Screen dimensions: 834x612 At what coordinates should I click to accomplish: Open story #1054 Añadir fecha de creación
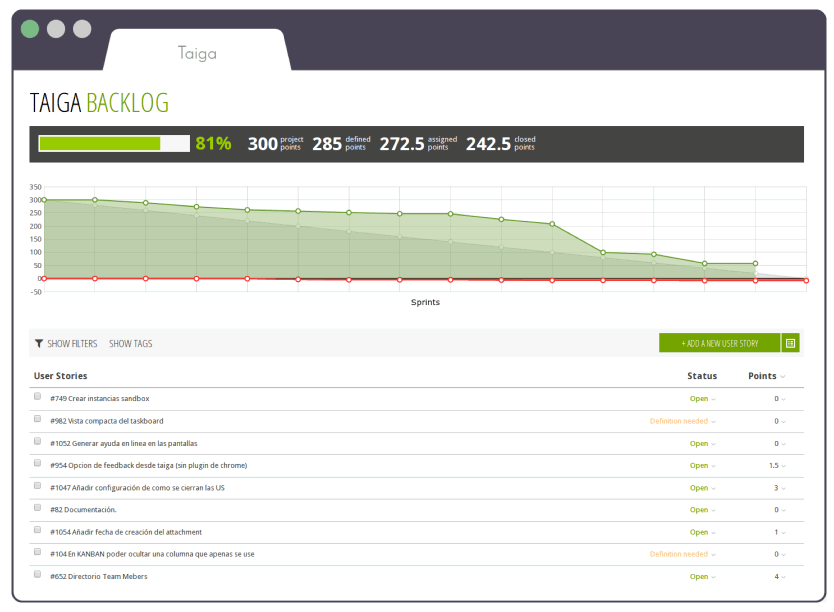126,532
